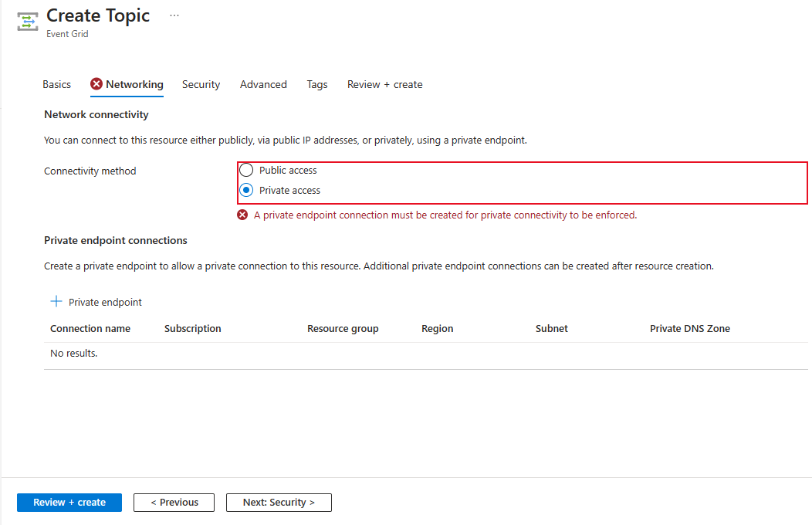The height and width of the screenshot is (525, 812).
Task: Switch to the Basics tab
Action: click(x=56, y=84)
